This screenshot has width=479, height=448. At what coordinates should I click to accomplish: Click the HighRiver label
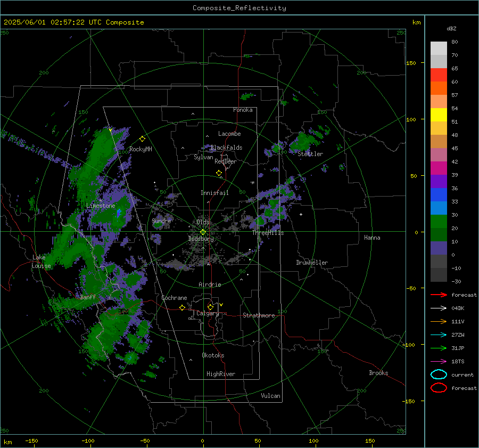click(221, 374)
